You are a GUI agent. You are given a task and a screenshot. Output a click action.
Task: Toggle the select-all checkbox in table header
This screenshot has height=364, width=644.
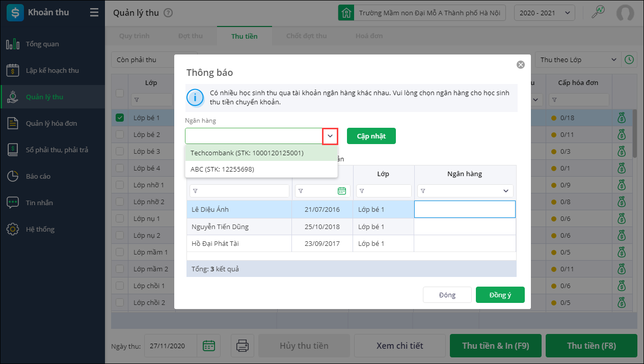(x=120, y=93)
